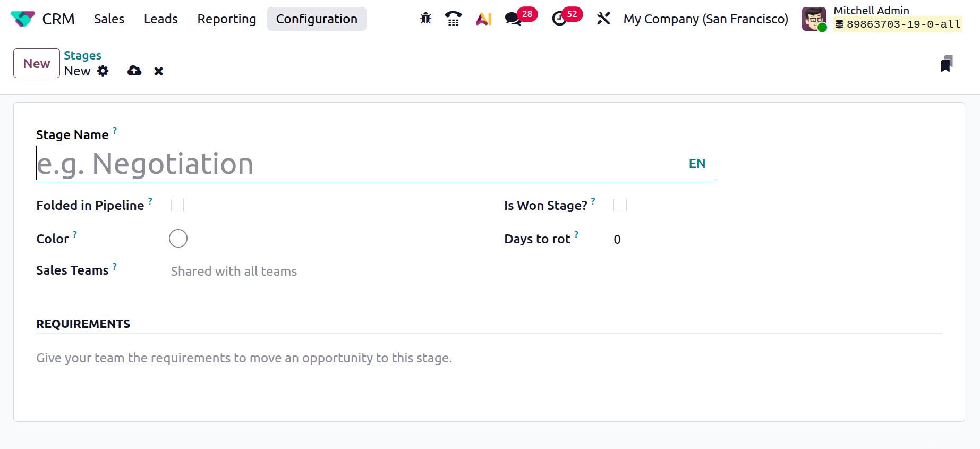
Task: Click the bookmark icon at top right
Action: (947, 64)
